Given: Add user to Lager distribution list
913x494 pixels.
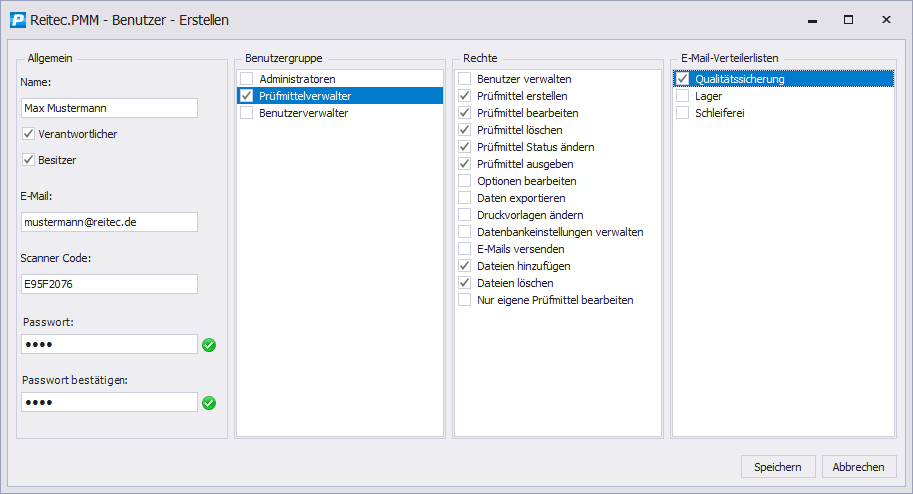Looking at the screenshot, I should coord(682,96).
